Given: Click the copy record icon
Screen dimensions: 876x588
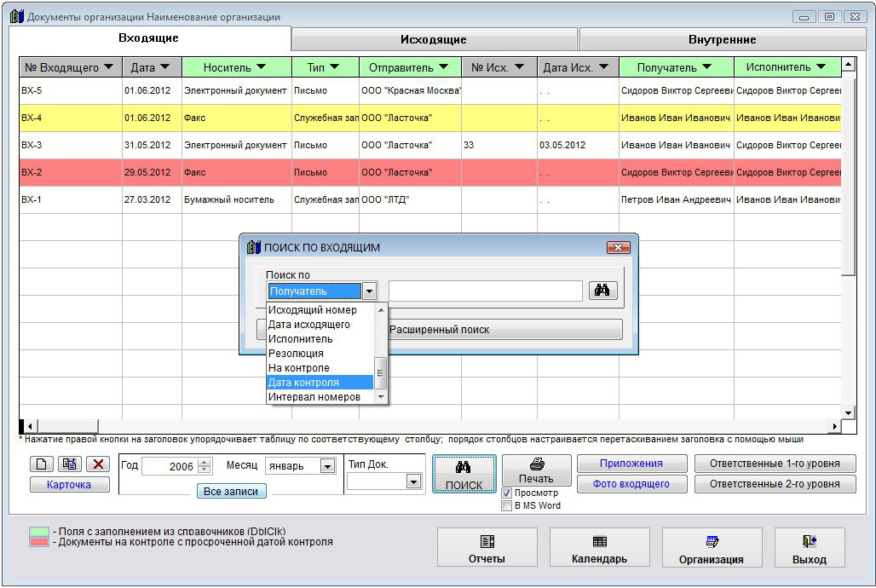Looking at the screenshot, I should pos(70,464).
